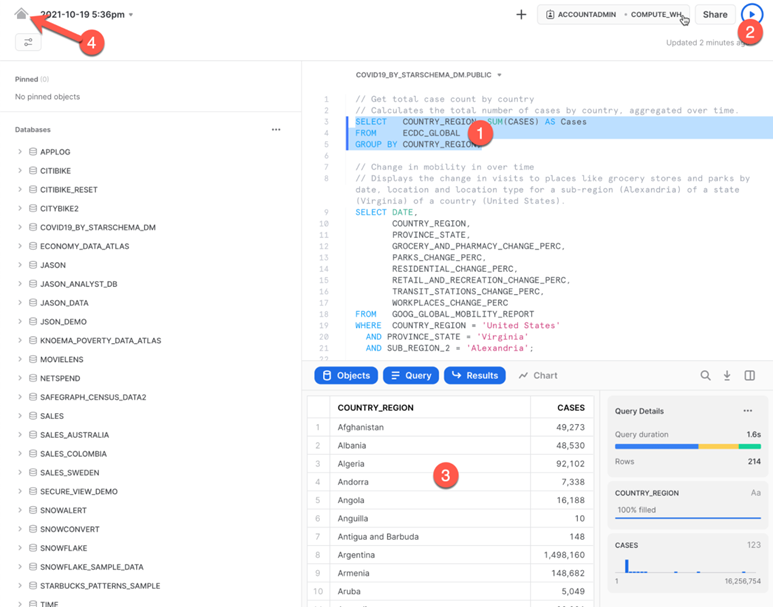Click the Home icon at top left
The height and width of the screenshot is (607, 773).
(x=22, y=14)
